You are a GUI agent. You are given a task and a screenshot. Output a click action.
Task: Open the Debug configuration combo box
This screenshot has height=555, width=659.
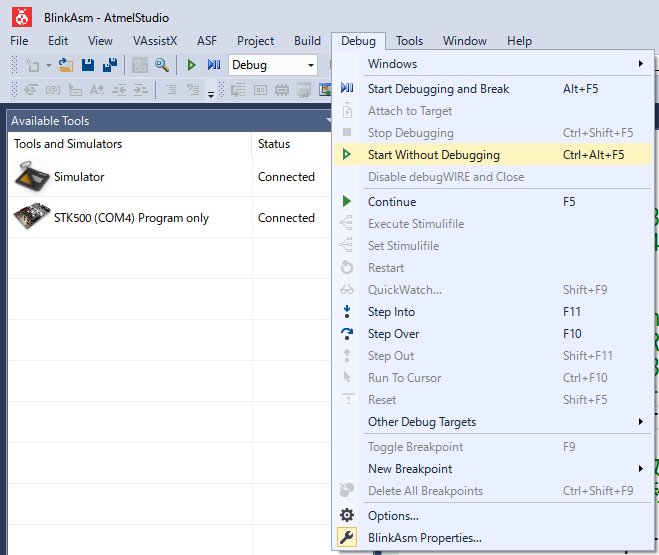273,65
